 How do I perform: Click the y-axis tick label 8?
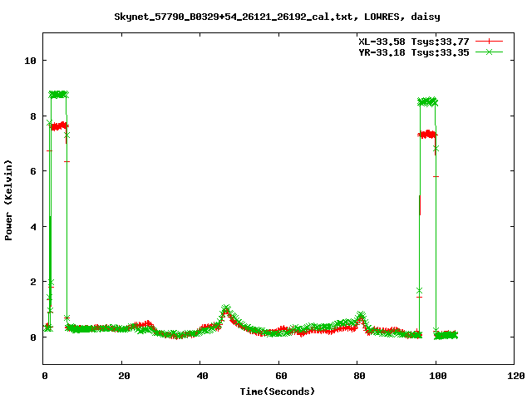pos(33,116)
